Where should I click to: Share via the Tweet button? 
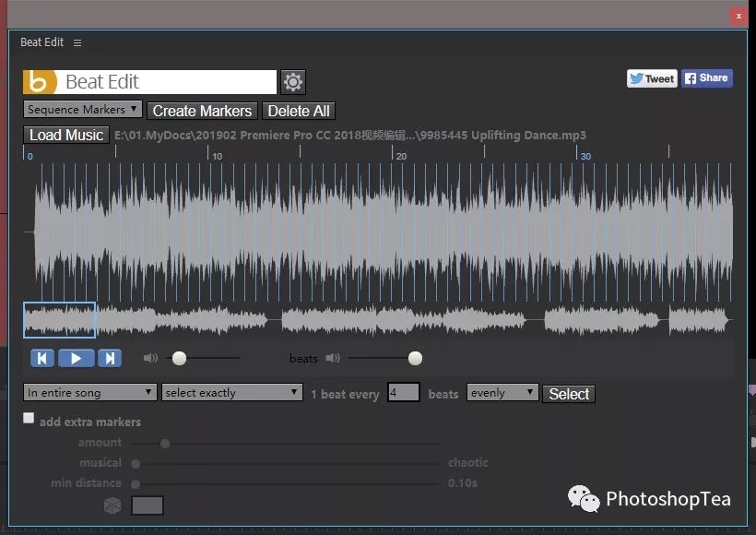pos(652,78)
